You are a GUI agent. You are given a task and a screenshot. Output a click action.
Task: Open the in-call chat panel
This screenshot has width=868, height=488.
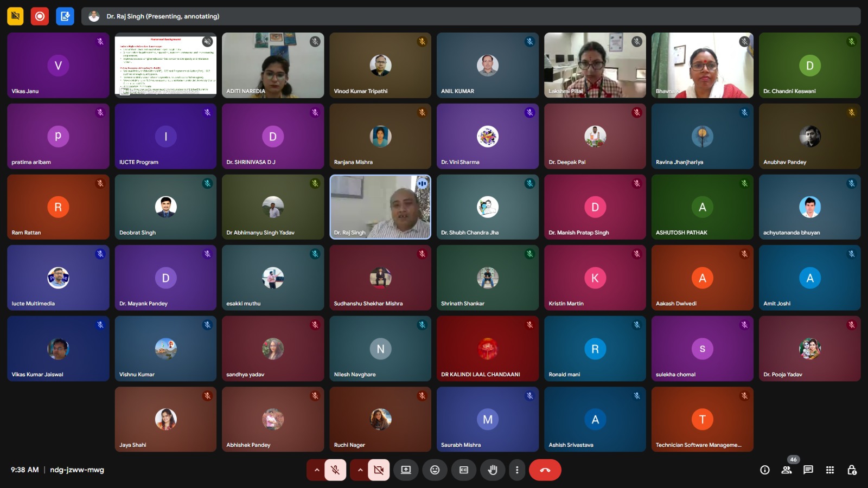tap(808, 470)
